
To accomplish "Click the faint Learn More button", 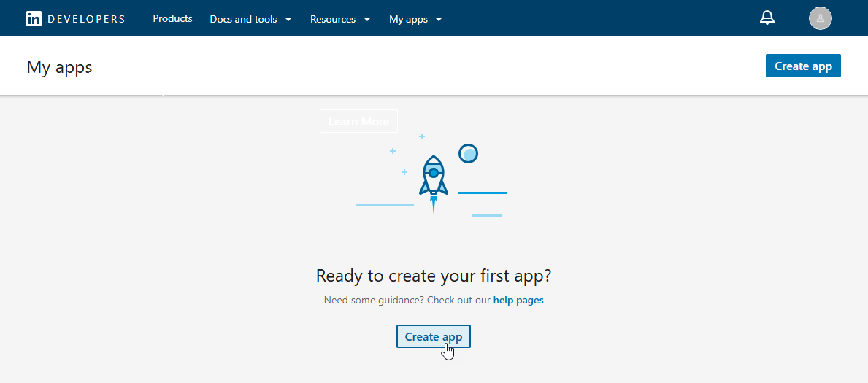I will [358, 121].
